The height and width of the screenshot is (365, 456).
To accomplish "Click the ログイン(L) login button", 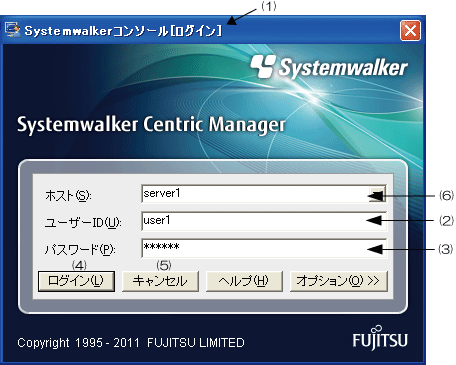I will point(76,281).
